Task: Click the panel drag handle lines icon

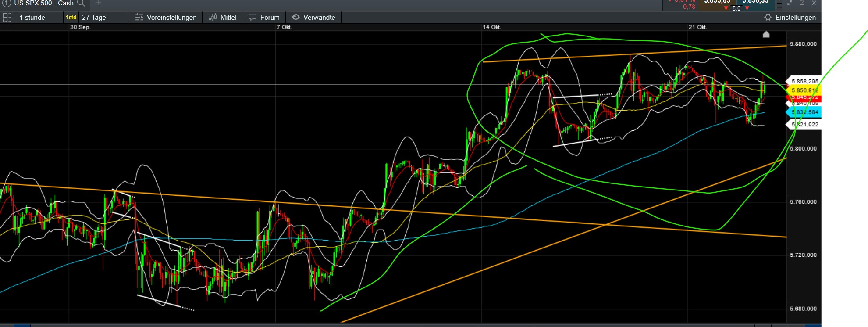Action: pyautogui.click(x=779, y=5)
